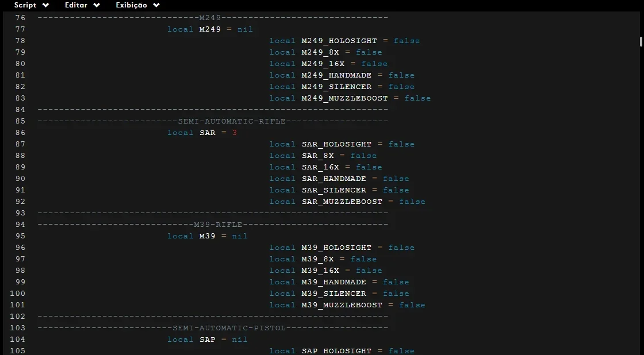Image resolution: width=644 pixels, height=355 pixels.
Task: Click false value of M39_HANDMADE
Action: (x=396, y=282)
